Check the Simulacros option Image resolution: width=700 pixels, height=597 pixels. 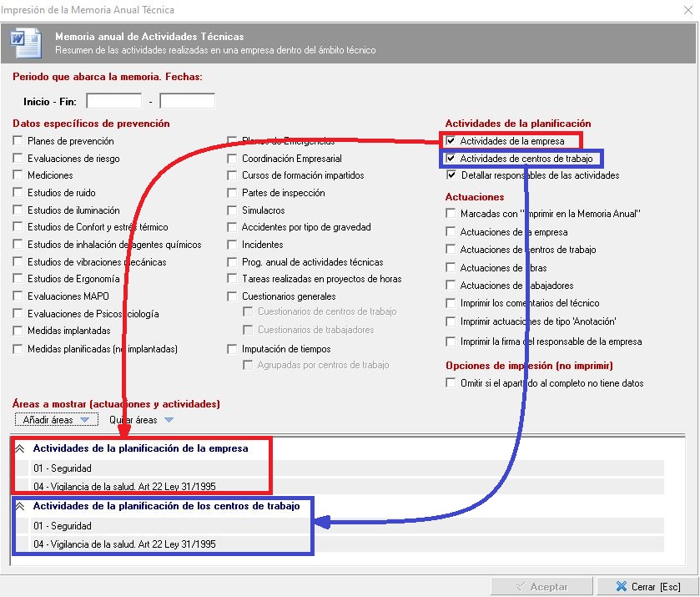coord(232,210)
